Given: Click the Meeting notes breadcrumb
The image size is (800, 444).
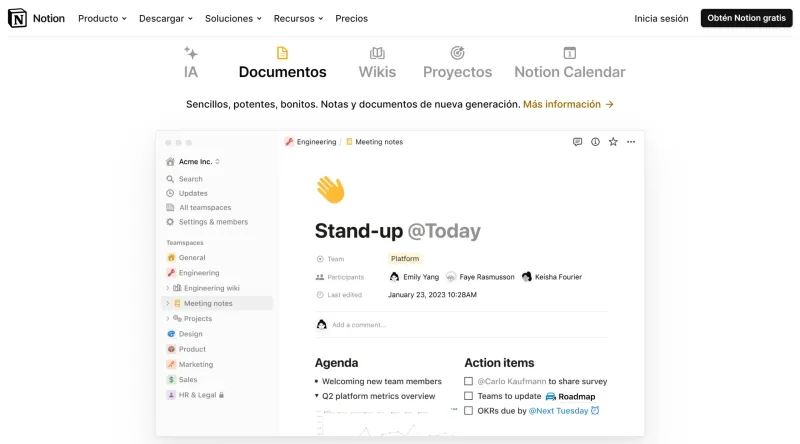Looking at the screenshot, I should pos(374,142).
